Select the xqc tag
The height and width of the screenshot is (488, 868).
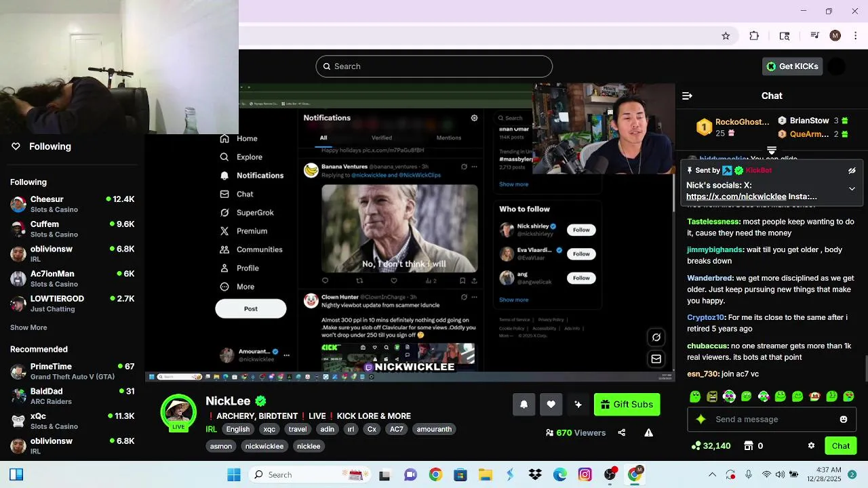(x=269, y=429)
